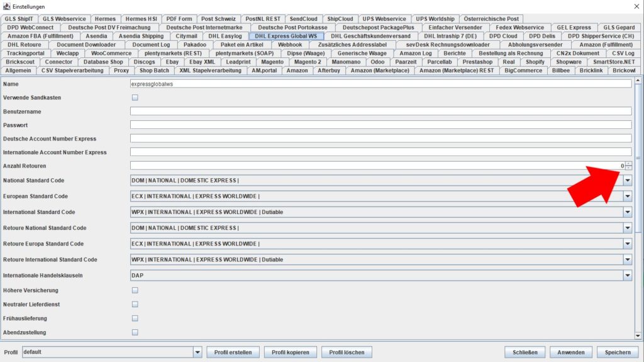
Task: Open the Webhook tab
Action: pos(290,45)
